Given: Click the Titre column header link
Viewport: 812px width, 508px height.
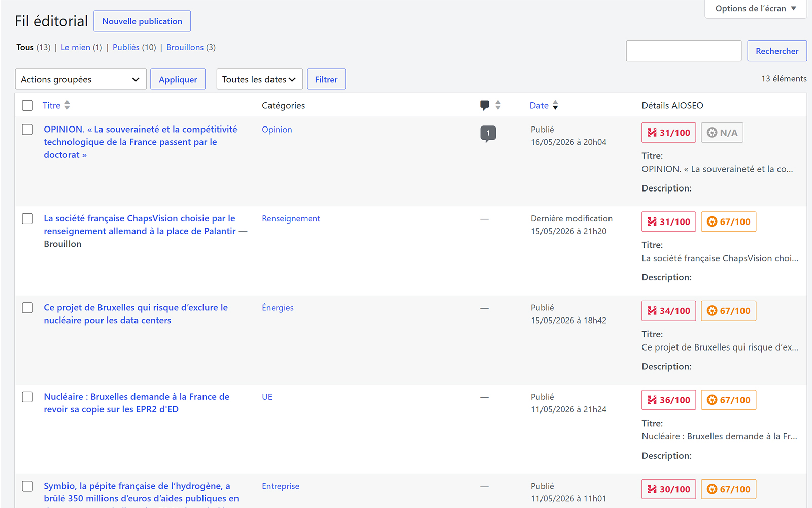Looking at the screenshot, I should (x=51, y=105).
